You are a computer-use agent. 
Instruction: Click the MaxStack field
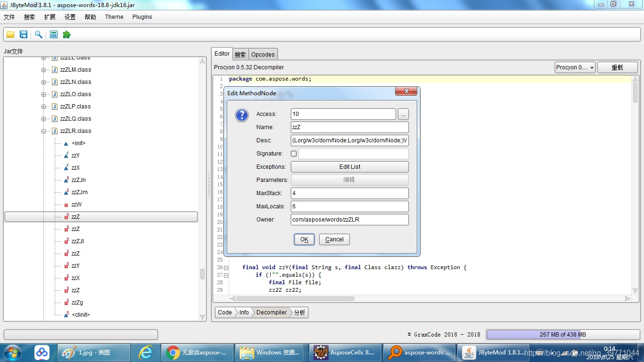click(x=350, y=193)
